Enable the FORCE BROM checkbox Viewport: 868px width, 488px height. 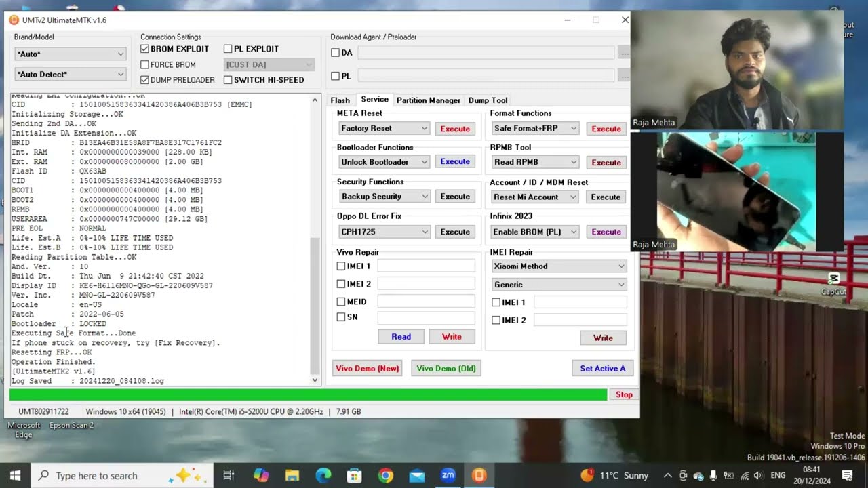[x=144, y=64]
